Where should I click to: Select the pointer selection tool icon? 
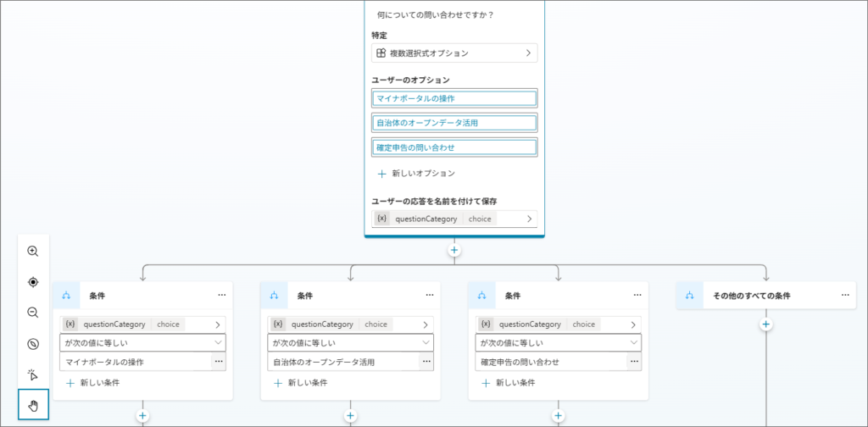(33, 374)
